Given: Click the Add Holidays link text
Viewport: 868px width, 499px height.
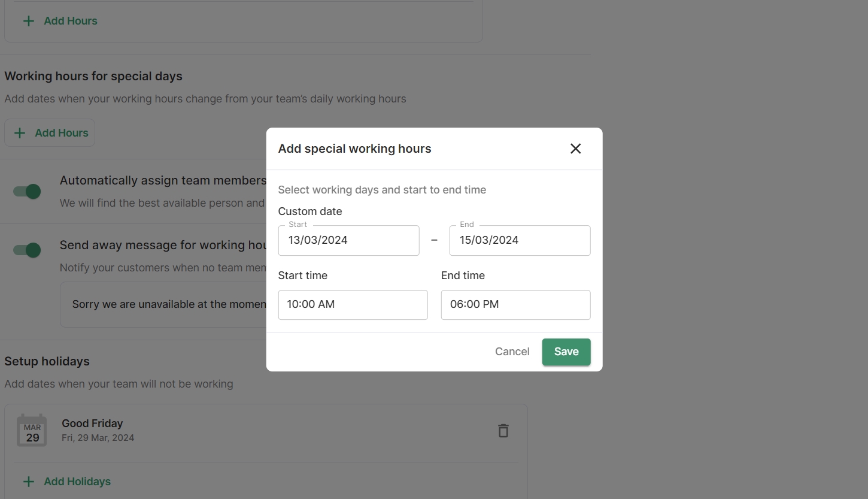Looking at the screenshot, I should click(x=77, y=482).
